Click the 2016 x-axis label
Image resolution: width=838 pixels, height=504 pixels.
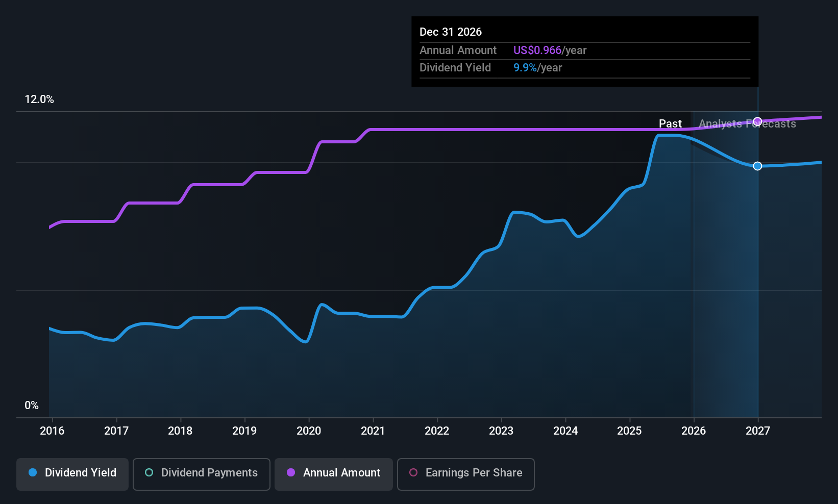(52, 431)
